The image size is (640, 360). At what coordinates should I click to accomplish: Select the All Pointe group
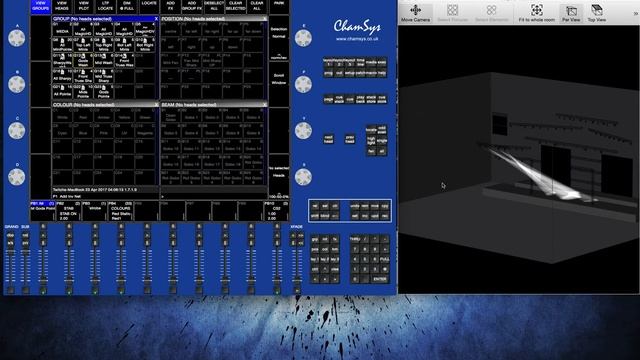(x=62, y=92)
